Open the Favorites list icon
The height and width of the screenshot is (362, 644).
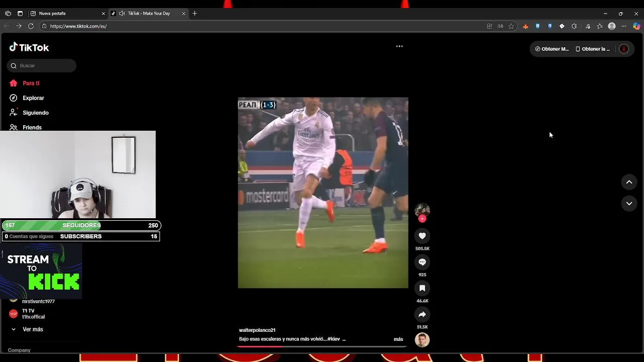tap(600, 26)
